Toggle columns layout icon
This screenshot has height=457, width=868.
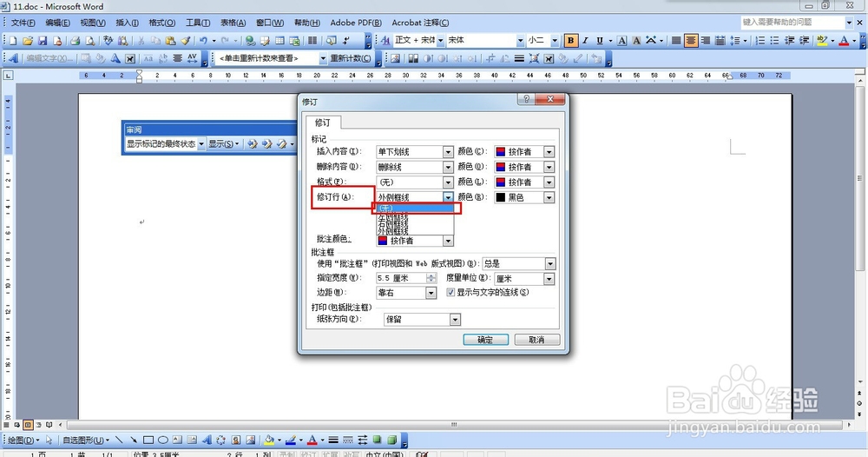[x=312, y=41]
